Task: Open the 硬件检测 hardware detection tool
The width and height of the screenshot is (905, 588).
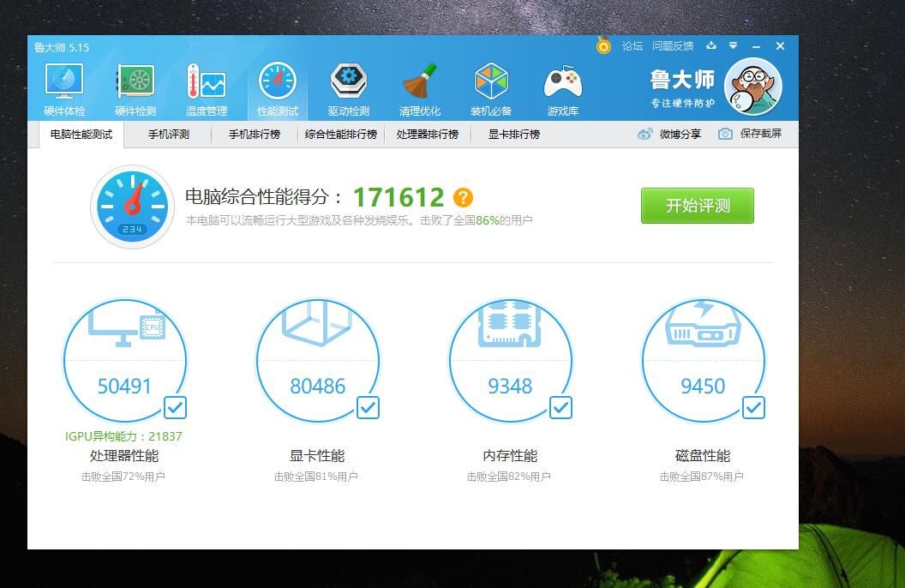Action: coord(134,86)
